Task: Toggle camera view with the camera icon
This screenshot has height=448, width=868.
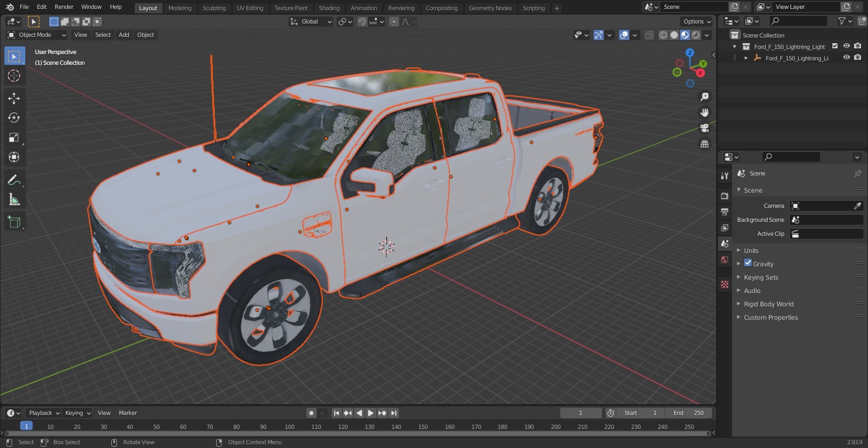Action: 704,128
